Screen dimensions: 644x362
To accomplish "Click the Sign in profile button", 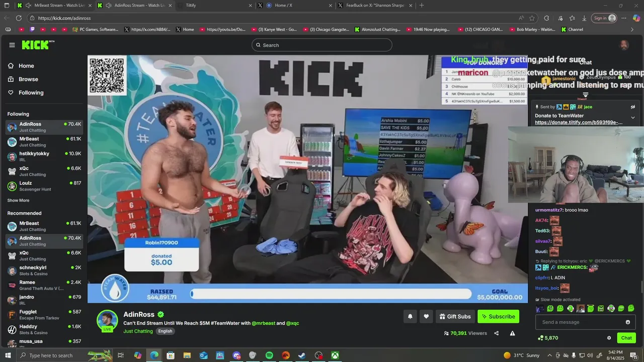I will click(x=604, y=18).
